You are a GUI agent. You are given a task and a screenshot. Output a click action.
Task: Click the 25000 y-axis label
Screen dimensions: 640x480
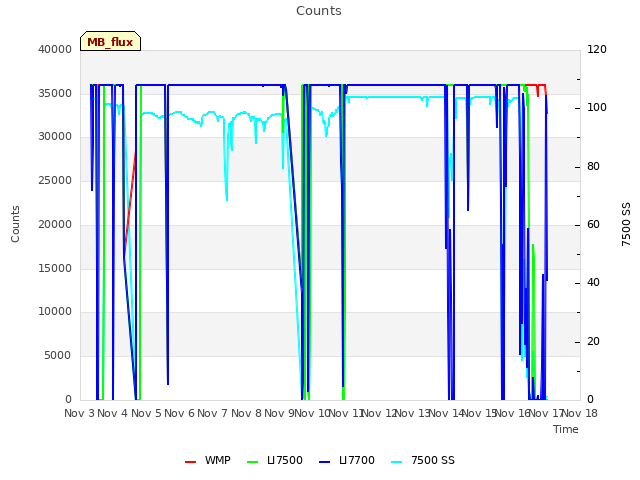click(55, 180)
